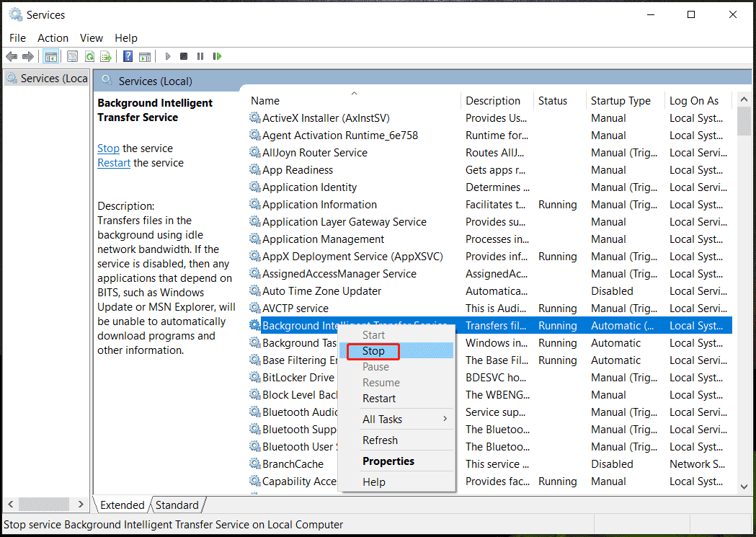The image size is (756, 537).
Task: Click the Export List toolbar icon
Action: (106, 56)
